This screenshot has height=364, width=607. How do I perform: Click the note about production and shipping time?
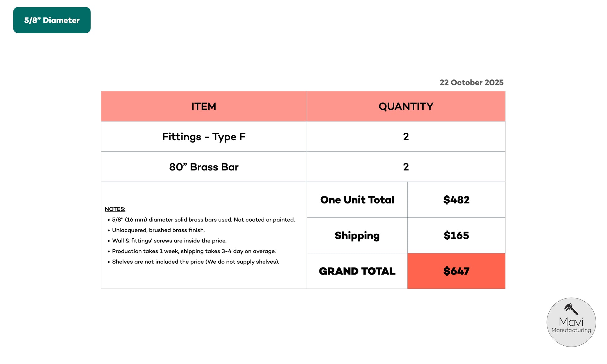[194, 251]
